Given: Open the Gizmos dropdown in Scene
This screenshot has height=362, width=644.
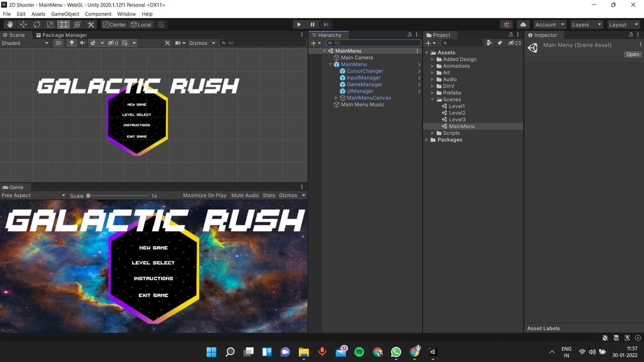Looking at the screenshot, I should 202,43.
